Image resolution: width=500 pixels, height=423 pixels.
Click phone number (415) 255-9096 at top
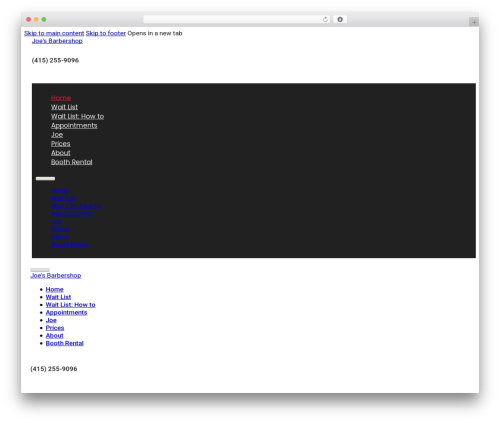[55, 60]
